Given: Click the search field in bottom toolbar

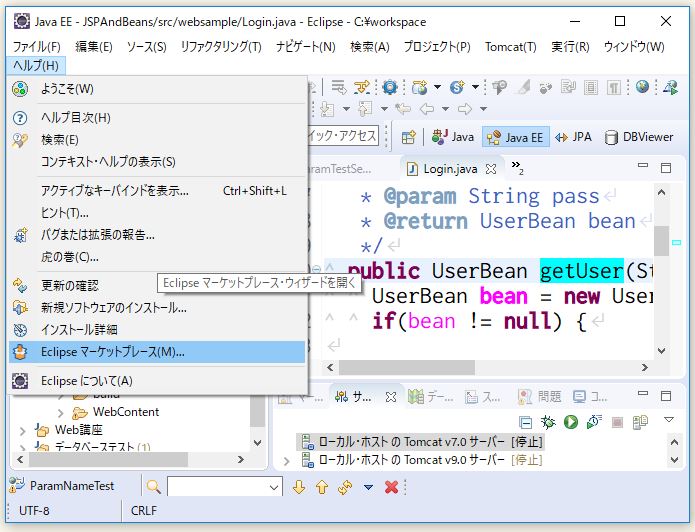Looking at the screenshot, I should (225, 487).
